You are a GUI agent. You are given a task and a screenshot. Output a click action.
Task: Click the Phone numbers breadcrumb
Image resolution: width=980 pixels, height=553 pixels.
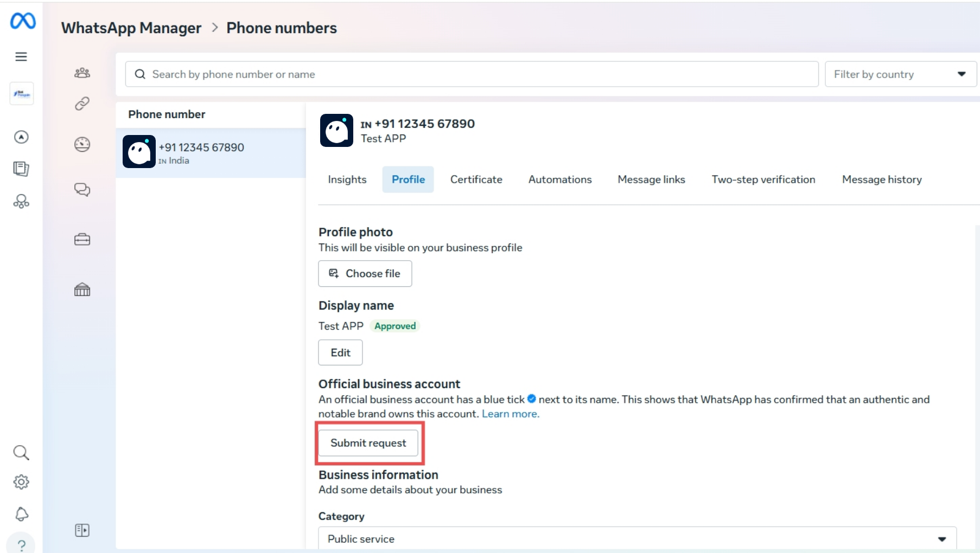pyautogui.click(x=282, y=28)
